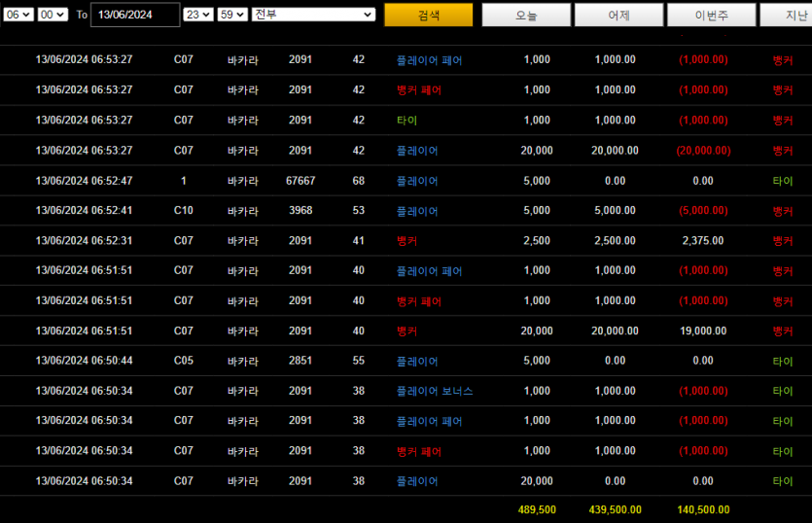Click shoe number 2851
This screenshot has height=523, width=812.
tap(300, 361)
